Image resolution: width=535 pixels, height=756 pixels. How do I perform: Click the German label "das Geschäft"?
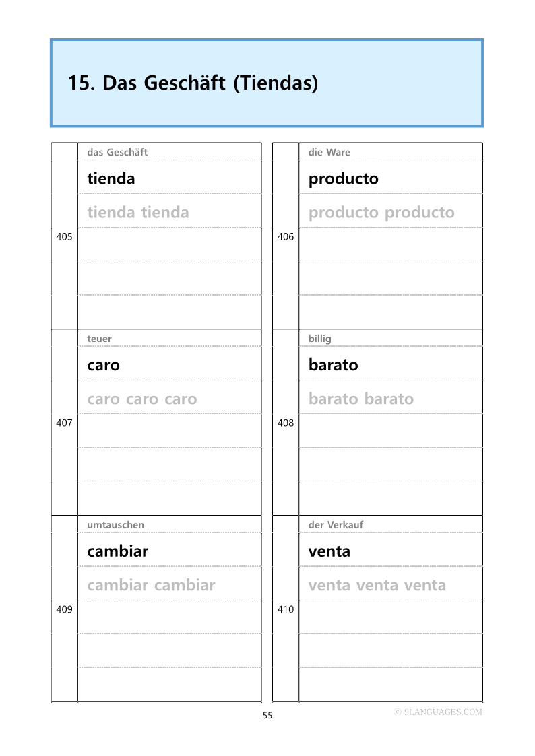tap(117, 152)
